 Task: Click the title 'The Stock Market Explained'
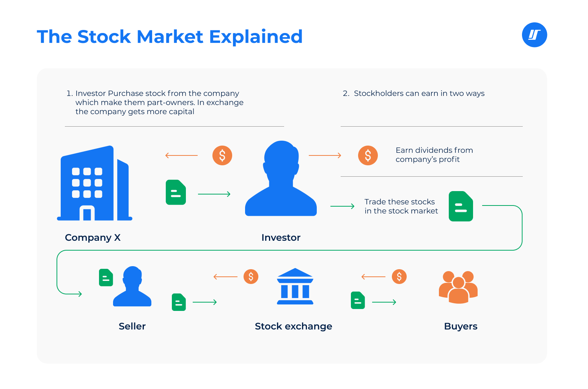[170, 37]
